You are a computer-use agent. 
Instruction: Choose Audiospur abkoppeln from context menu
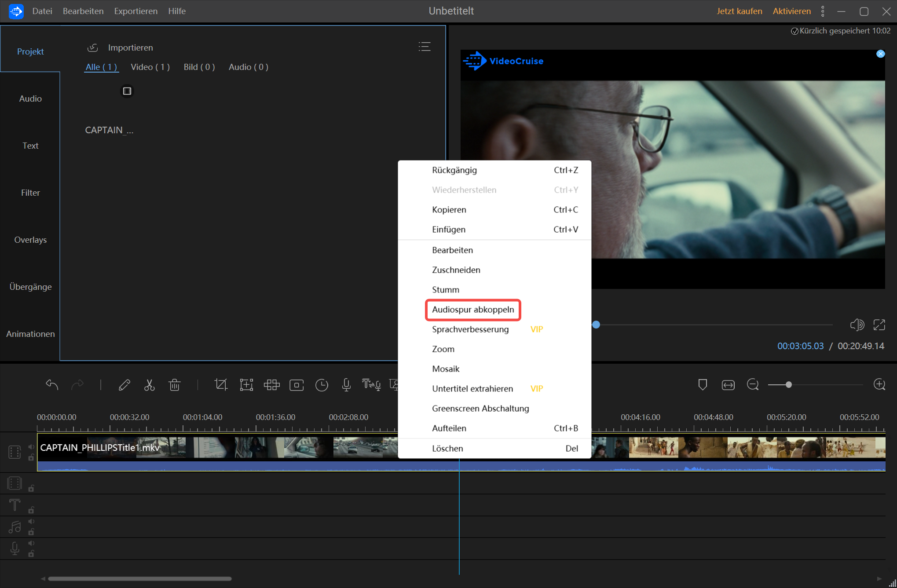(x=472, y=310)
